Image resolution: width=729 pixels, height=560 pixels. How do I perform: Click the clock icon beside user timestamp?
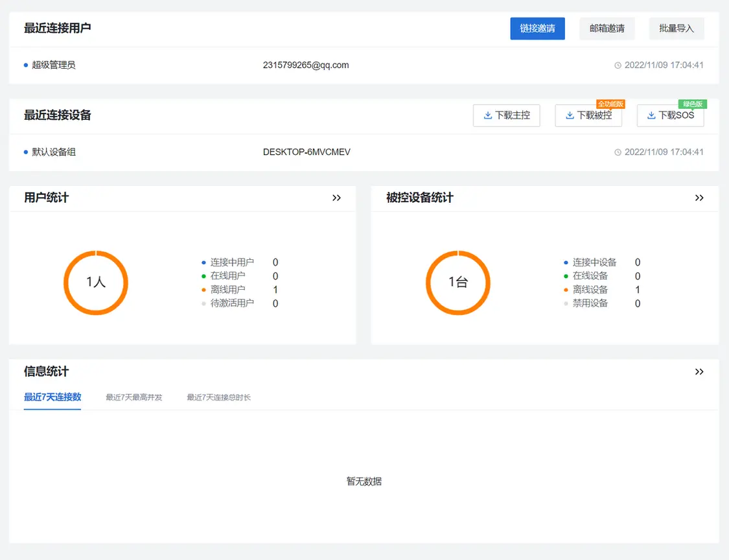coord(618,65)
